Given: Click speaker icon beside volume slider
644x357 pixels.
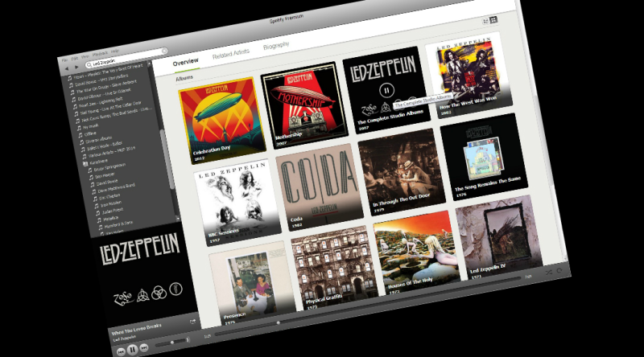Looking at the screenshot, I should point(188,340).
